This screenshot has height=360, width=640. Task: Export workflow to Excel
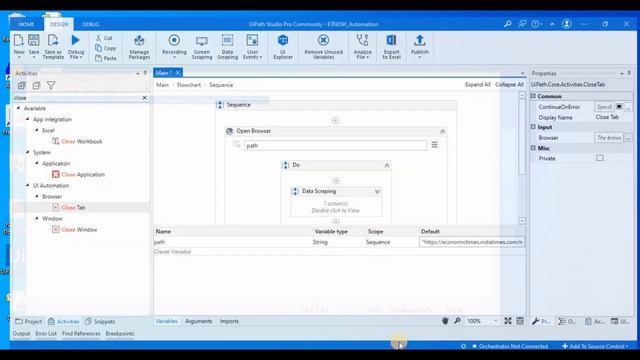[x=391, y=47]
